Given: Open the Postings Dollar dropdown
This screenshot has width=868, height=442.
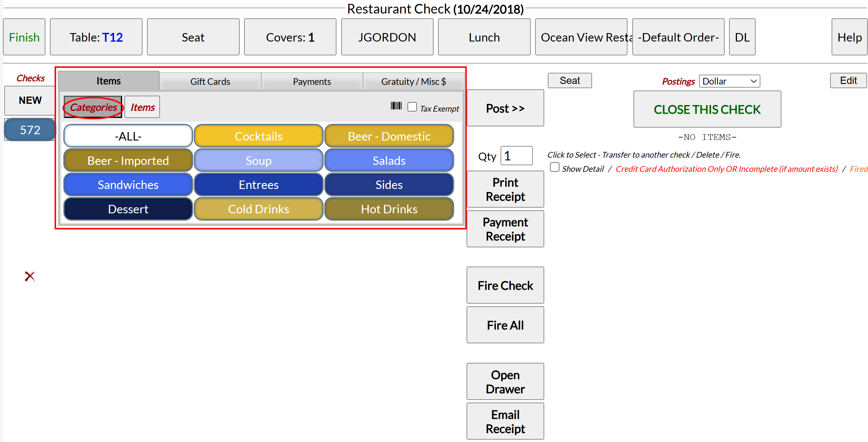Looking at the screenshot, I should point(729,81).
